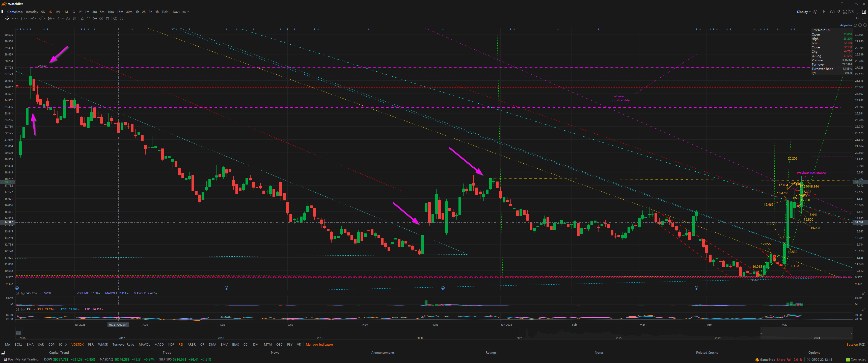Open the RSI indicator settings gear
Screen dimensions: 868x363
point(17,309)
